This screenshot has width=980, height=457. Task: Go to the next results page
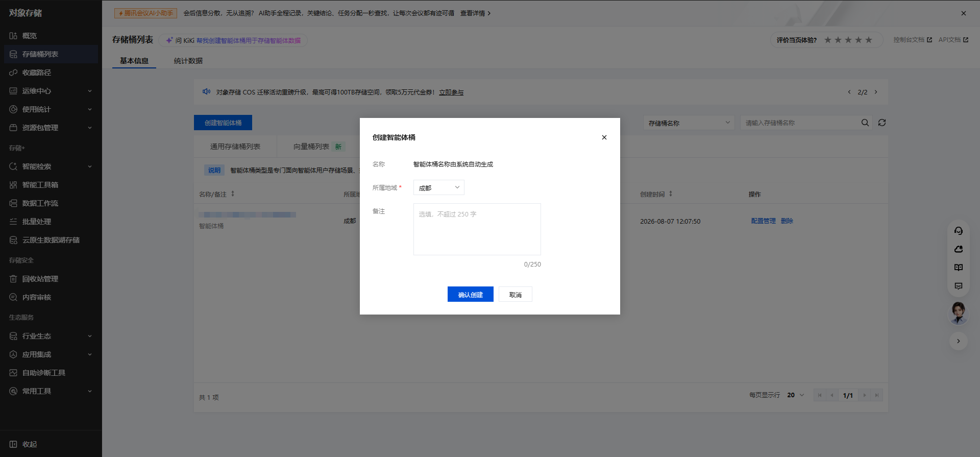pos(865,395)
